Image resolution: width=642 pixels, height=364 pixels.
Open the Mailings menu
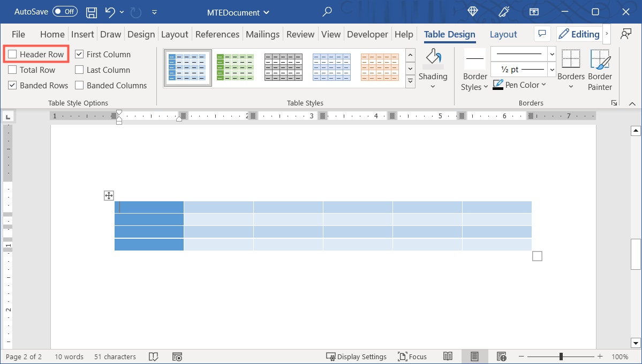(x=262, y=34)
